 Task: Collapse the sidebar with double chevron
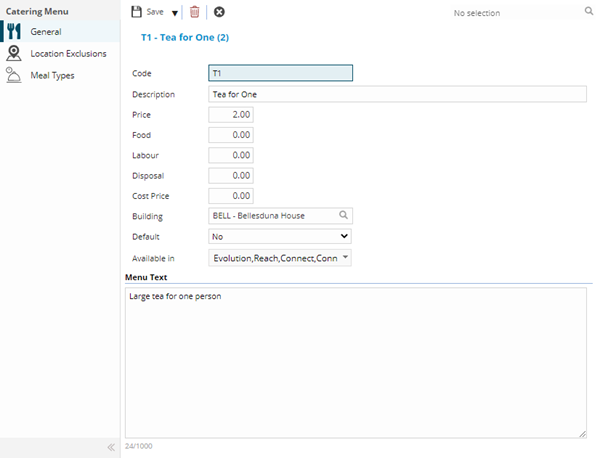(x=111, y=447)
